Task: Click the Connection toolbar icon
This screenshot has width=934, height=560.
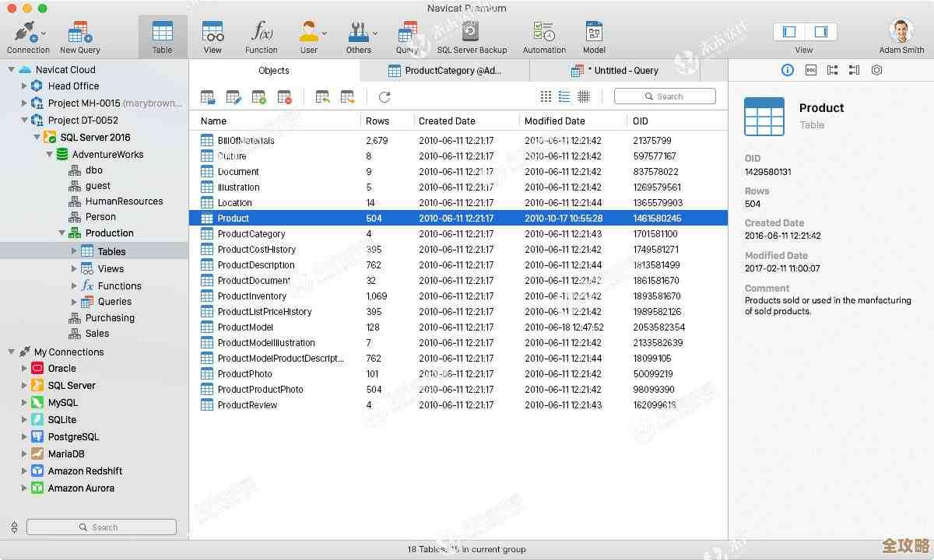Action: pos(24,33)
